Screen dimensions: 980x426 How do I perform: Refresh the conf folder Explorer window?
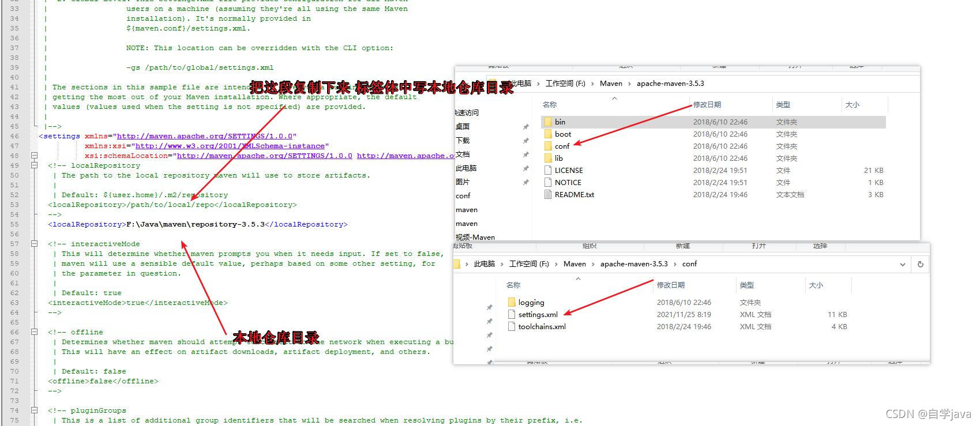click(x=920, y=264)
